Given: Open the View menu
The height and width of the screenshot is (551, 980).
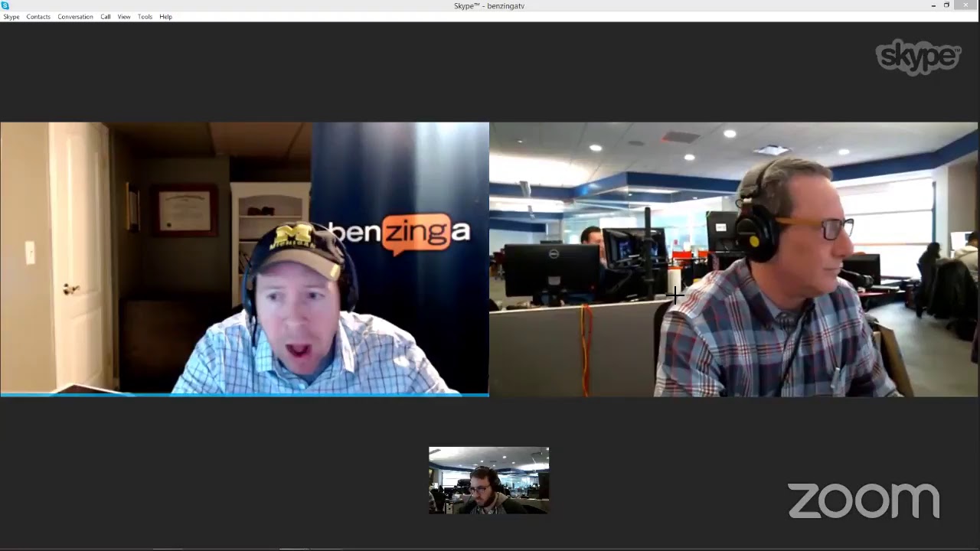Looking at the screenshot, I should (x=124, y=17).
